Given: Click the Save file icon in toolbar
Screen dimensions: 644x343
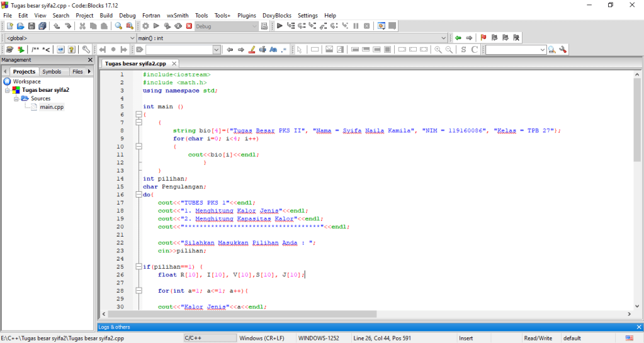Looking at the screenshot, I should click(31, 26).
